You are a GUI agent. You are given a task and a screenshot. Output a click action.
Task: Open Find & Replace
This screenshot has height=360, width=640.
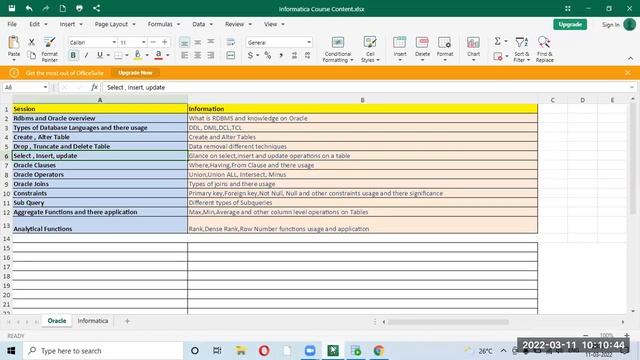544,49
